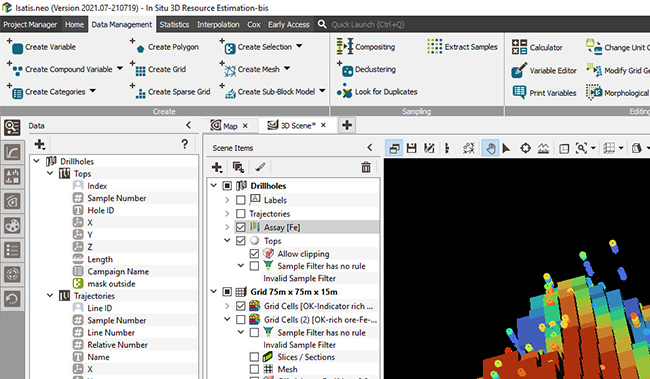
Task: Open the Declustering tool
Action: (367, 70)
